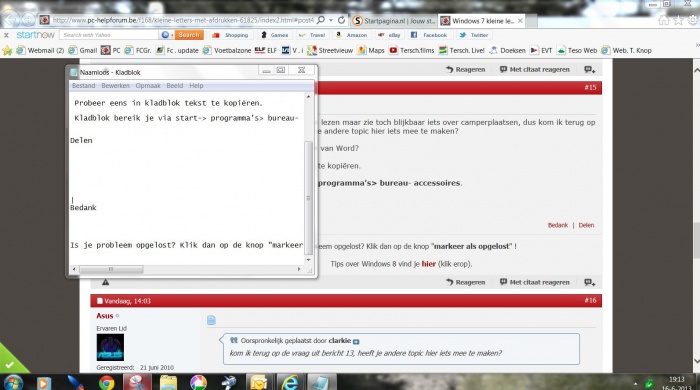Image resolution: width=700 pixels, height=390 pixels.
Task: Open the eBay toolbar shortcut
Action: (x=389, y=35)
